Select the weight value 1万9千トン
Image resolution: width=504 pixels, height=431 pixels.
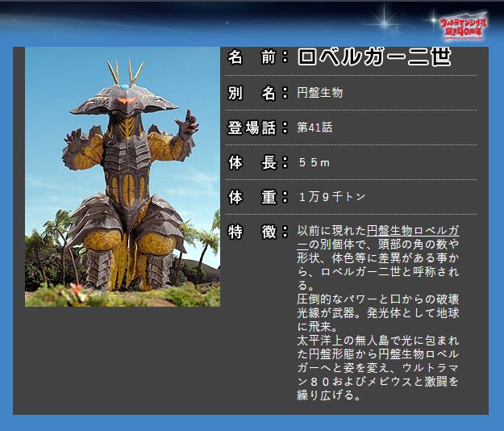click(x=332, y=196)
